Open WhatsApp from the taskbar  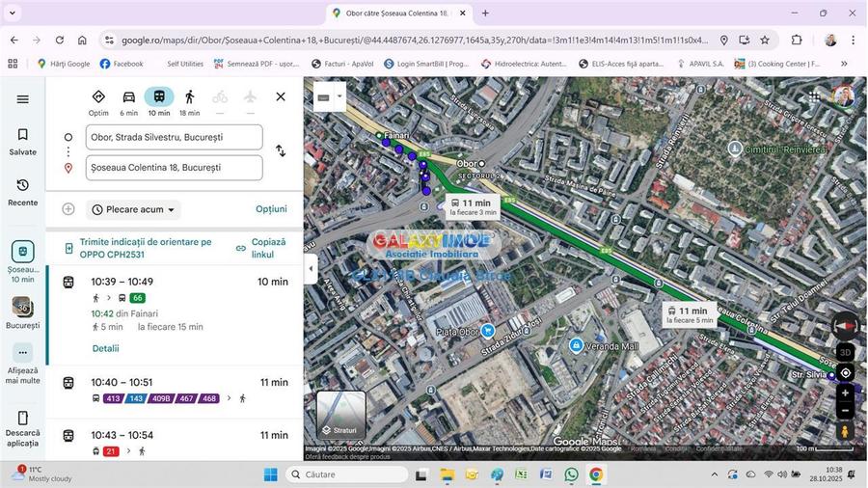coord(571,474)
